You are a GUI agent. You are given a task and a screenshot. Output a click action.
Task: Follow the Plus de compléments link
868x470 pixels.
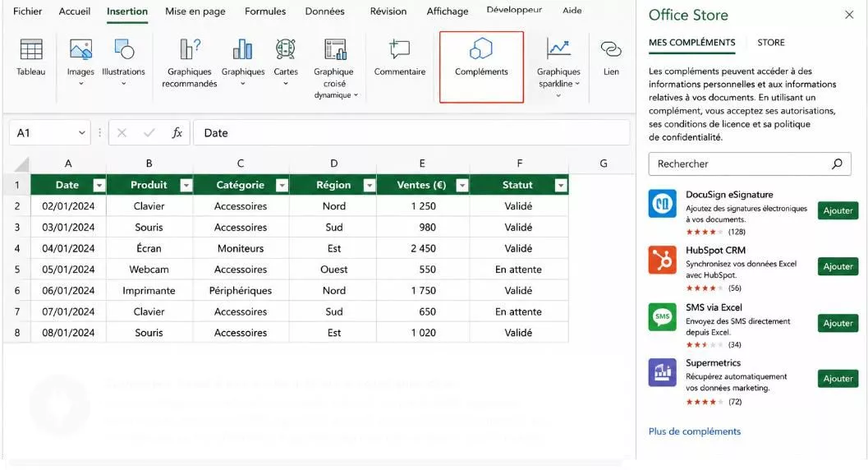tap(694, 431)
